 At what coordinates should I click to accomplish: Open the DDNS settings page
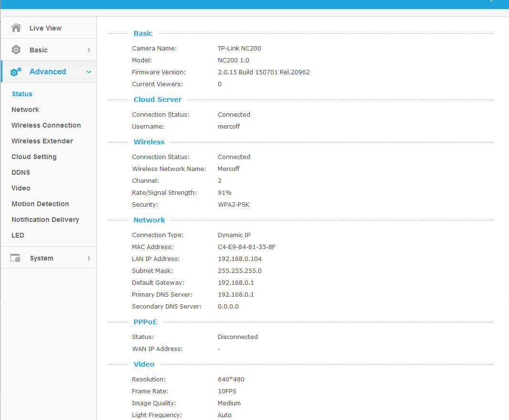click(21, 172)
